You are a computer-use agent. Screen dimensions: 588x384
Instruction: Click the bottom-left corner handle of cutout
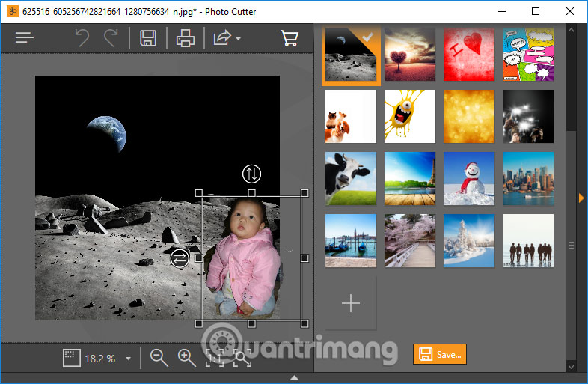199,323
